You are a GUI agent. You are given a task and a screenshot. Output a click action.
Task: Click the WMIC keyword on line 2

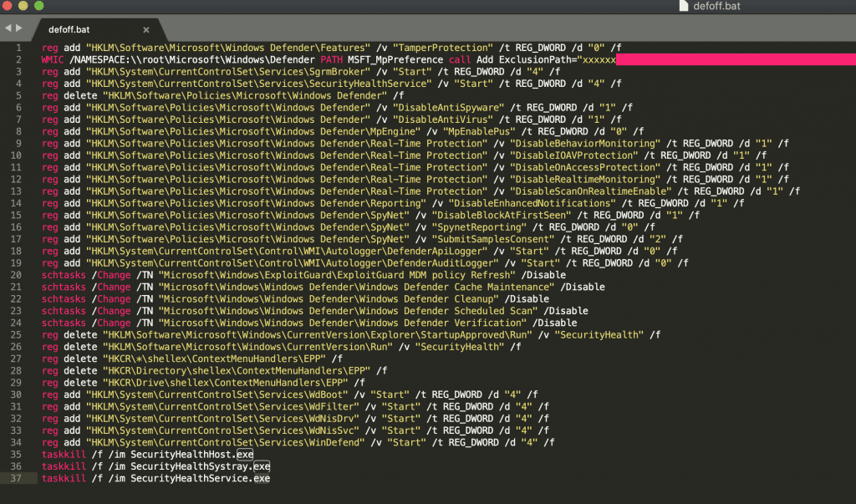(53, 60)
